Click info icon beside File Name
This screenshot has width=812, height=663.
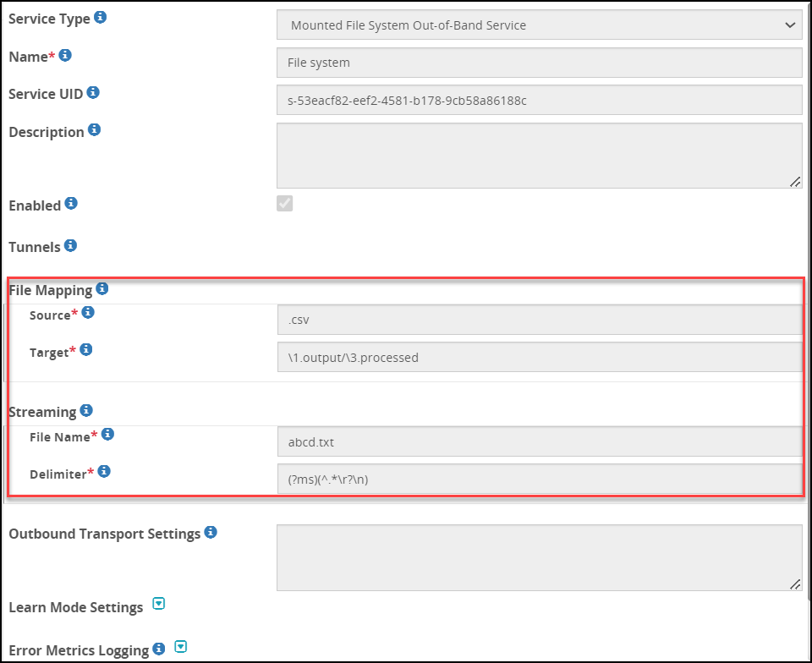click(x=107, y=434)
